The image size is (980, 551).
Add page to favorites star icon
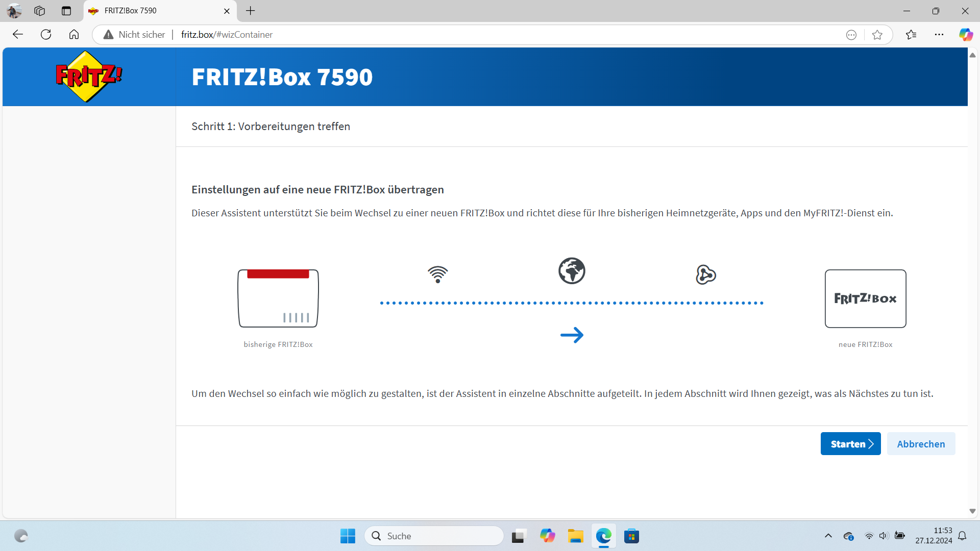click(877, 35)
